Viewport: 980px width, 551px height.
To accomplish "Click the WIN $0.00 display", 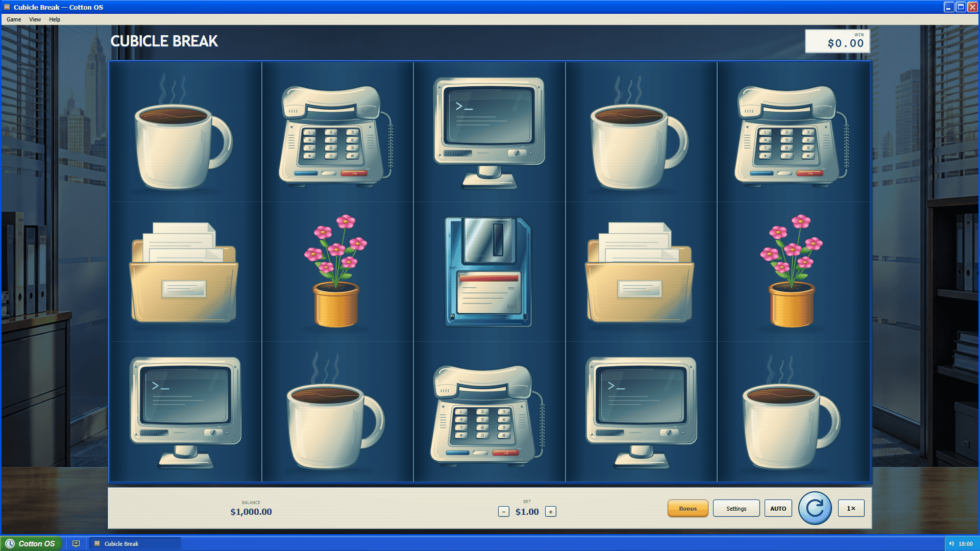I will point(838,41).
